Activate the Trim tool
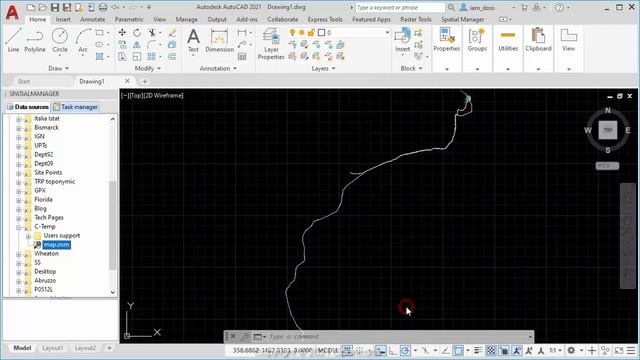This screenshot has width=640, height=360. (x=152, y=33)
